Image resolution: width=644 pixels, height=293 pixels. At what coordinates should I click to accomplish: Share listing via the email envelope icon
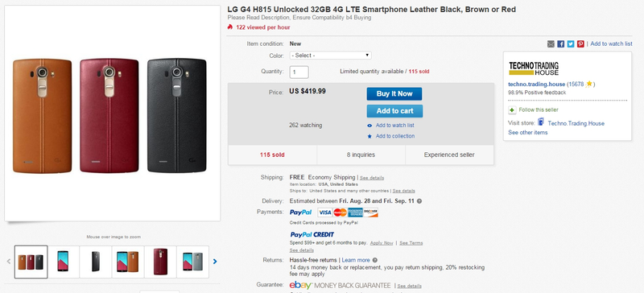pyautogui.click(x=551, y=44)
